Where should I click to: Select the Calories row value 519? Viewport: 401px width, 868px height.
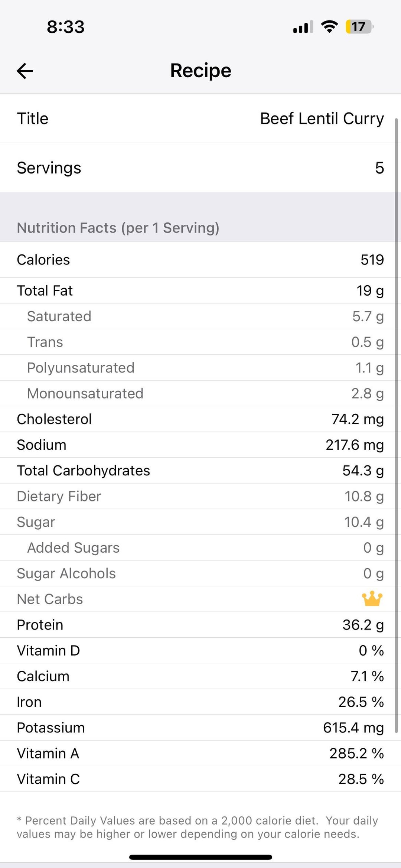click(372, 260)
